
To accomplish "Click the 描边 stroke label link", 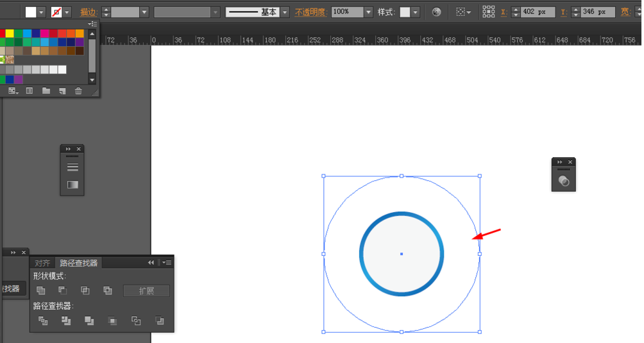I will tap(88, 12).
